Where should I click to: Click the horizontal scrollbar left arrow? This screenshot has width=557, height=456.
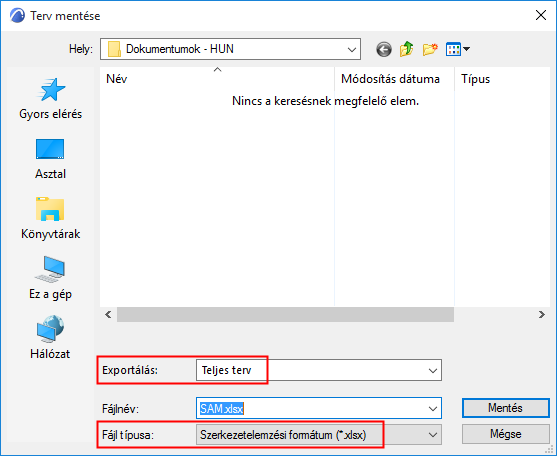[108, 314]
